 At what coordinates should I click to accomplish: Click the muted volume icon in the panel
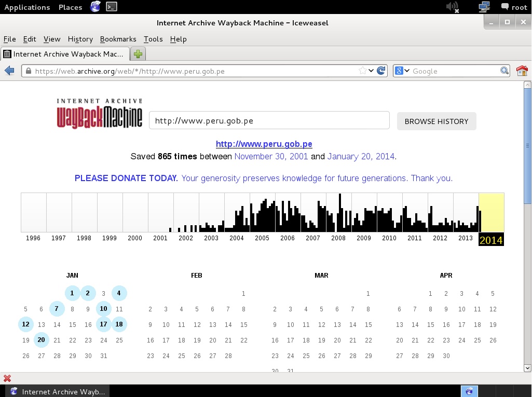452,7
